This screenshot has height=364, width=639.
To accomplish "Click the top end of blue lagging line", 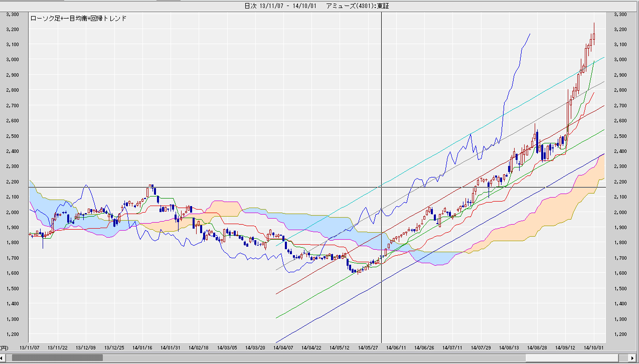I will click(x=530, y=34).
